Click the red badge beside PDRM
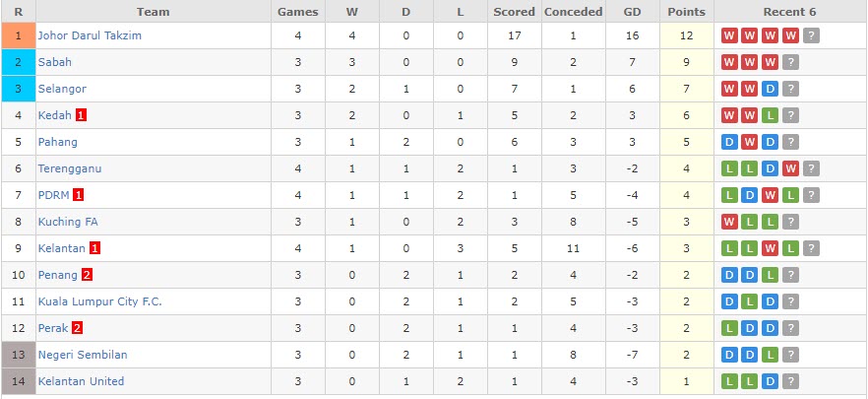This screenshot has width=868, height=399. (x=78, y=195)
